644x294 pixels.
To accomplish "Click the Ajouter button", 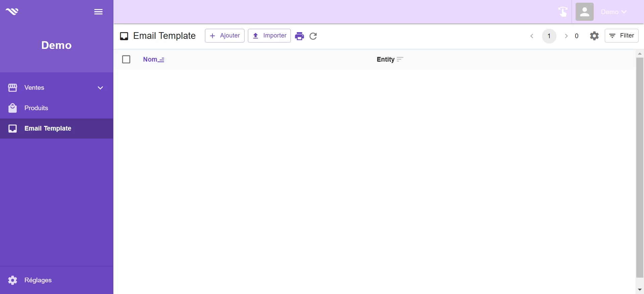I will click(x=225, y=36).
